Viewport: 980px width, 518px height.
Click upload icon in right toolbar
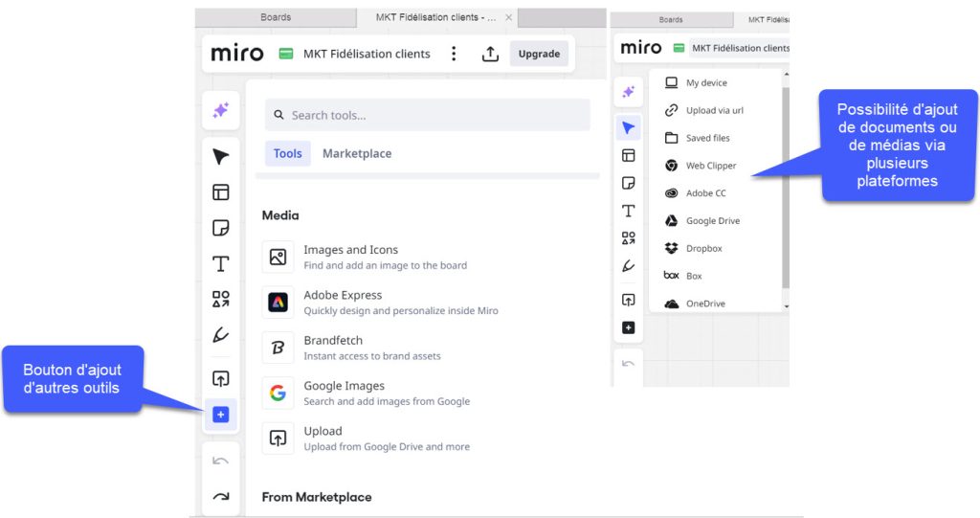628,300
